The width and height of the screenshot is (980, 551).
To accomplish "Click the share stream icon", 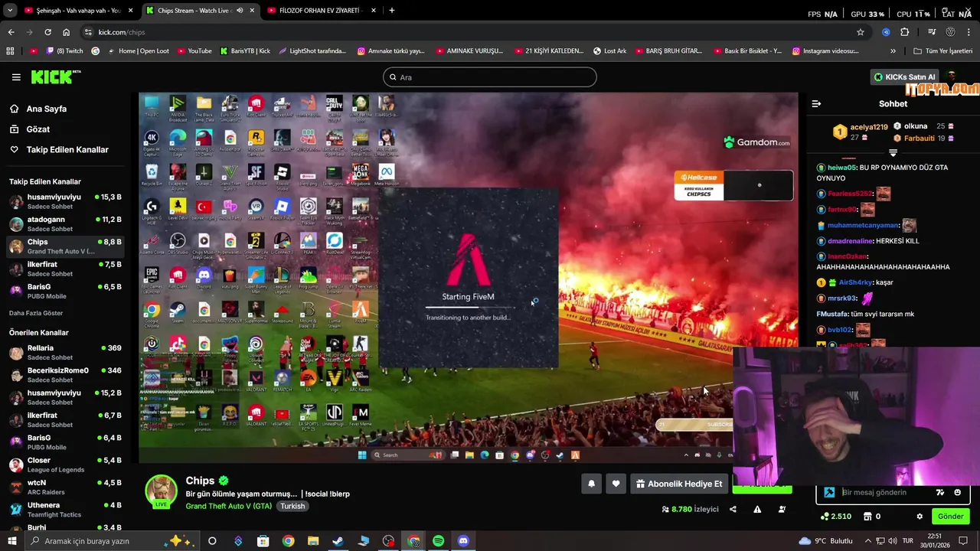I will tap(733, 509).
